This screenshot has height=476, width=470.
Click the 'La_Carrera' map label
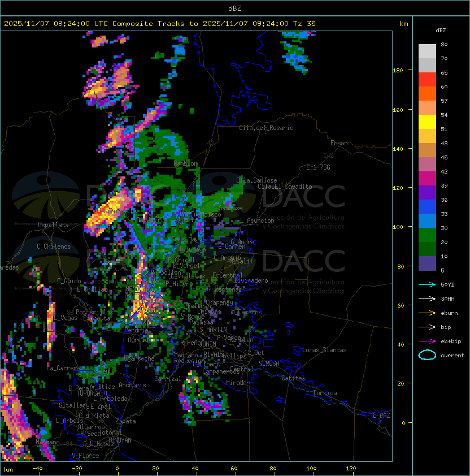[63, 368]
